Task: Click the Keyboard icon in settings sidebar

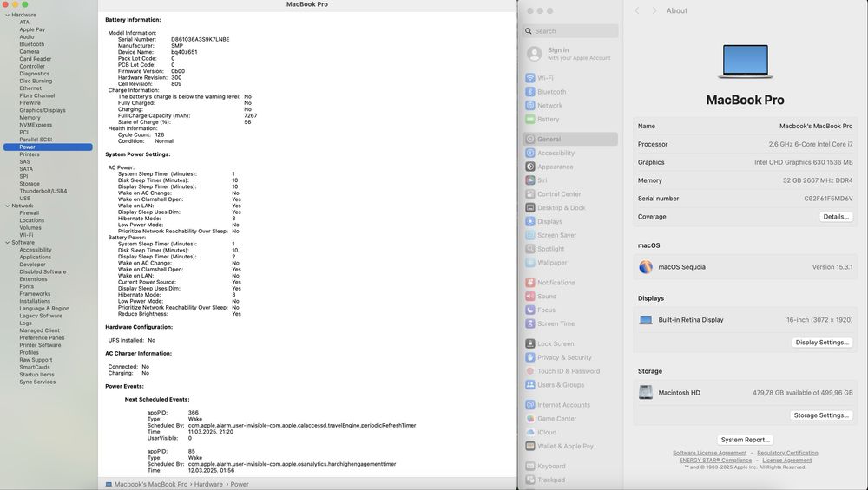Action: [x=530, y=467]
